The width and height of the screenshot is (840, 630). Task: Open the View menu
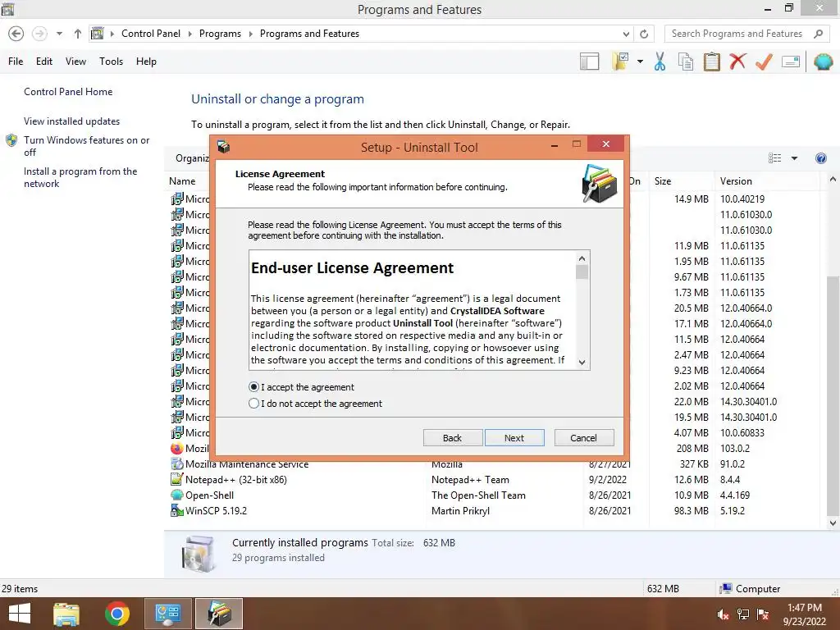point(75,62)
